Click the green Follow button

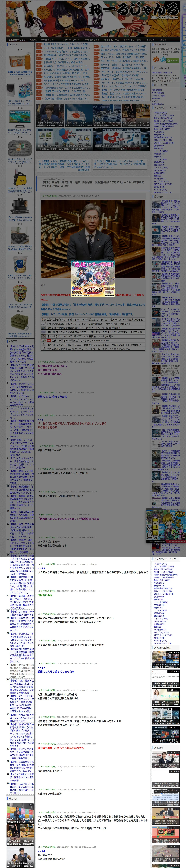coord(173,61)
